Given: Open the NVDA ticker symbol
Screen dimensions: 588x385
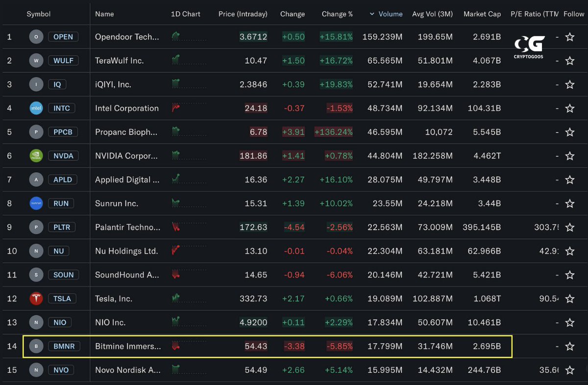Looking at the screenshot, I should coord(63,156).
